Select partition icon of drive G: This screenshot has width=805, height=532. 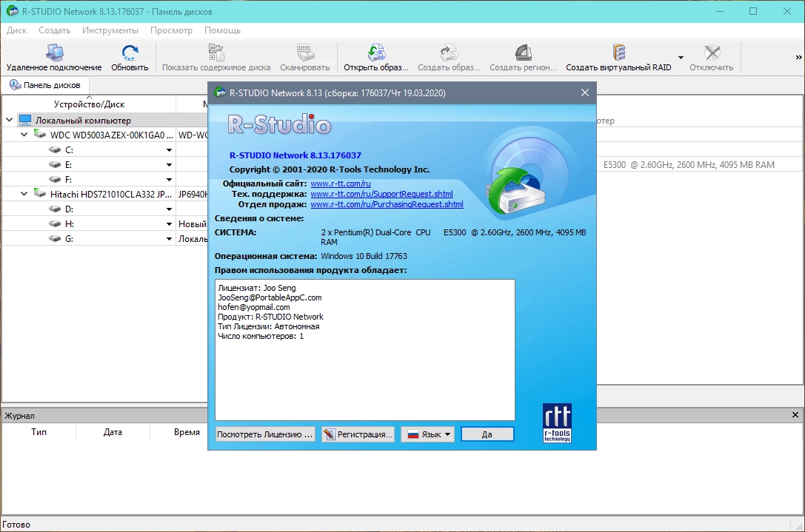pos(55,239)
